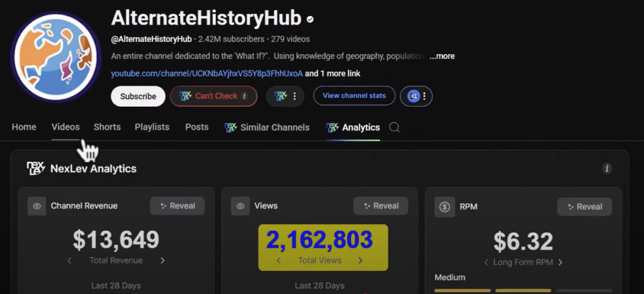Click the eye icon beside Channel Revenue
644x294 pixels.
(x=37, y=206)
